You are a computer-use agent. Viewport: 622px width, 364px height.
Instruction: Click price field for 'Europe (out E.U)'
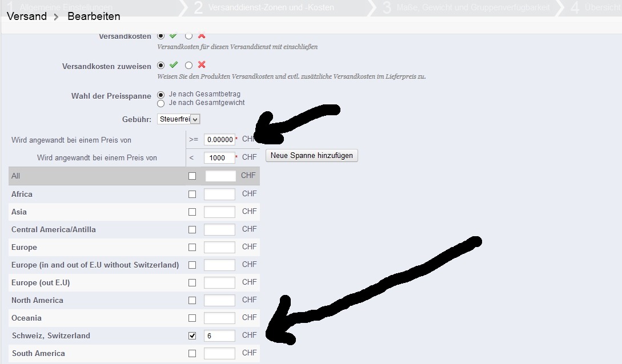coord(219,283)
